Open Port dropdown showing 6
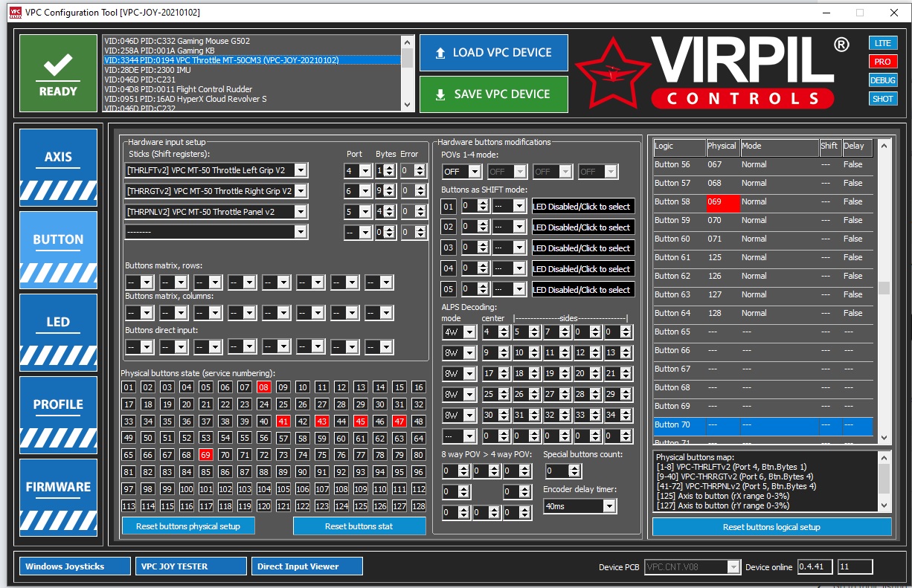Image resolution: width=912 pixels, height=588 pixels. [357, 191]
